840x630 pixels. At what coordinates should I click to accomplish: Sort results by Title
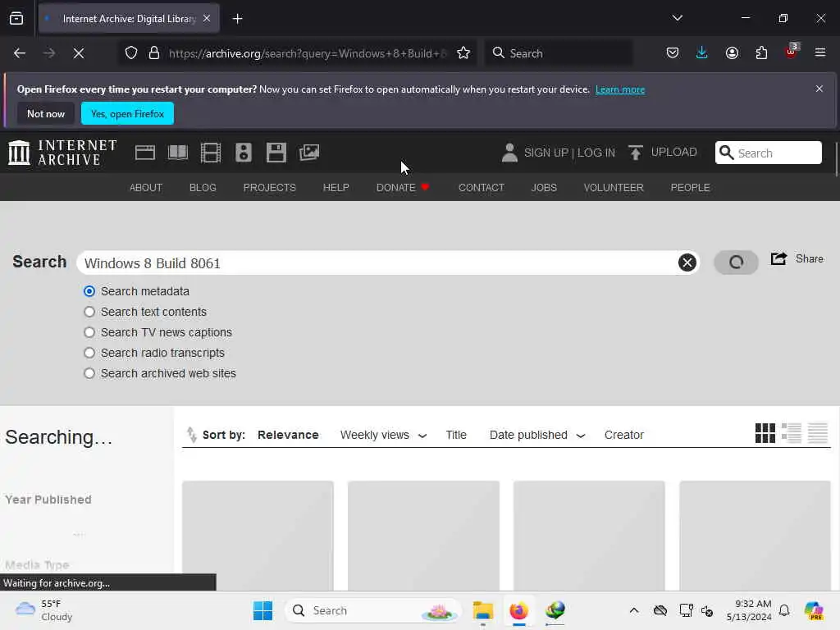pyautogui.click(x=456, y=435)
